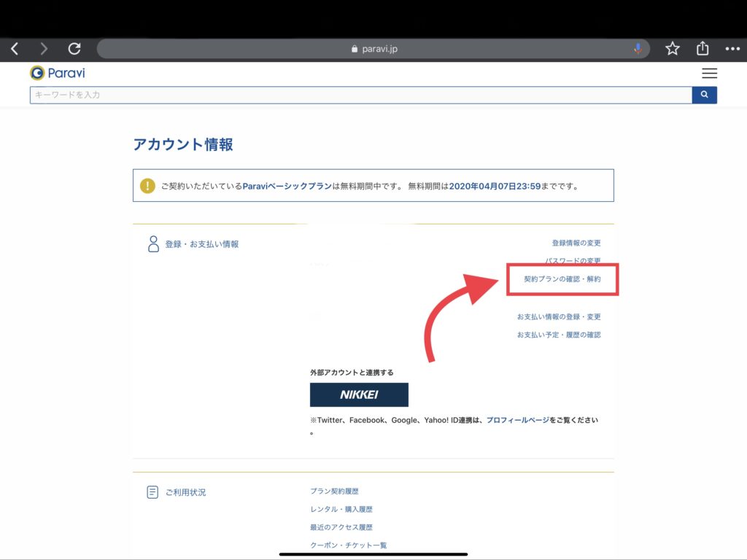Open お支払い情報の登録・変更 link
Screen dimensions: 747x560
[559, 316]
